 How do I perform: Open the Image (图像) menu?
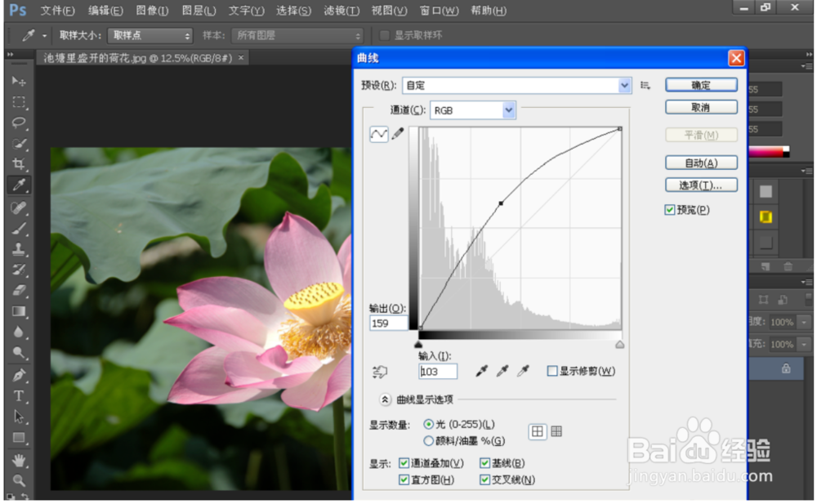point(152,11)
